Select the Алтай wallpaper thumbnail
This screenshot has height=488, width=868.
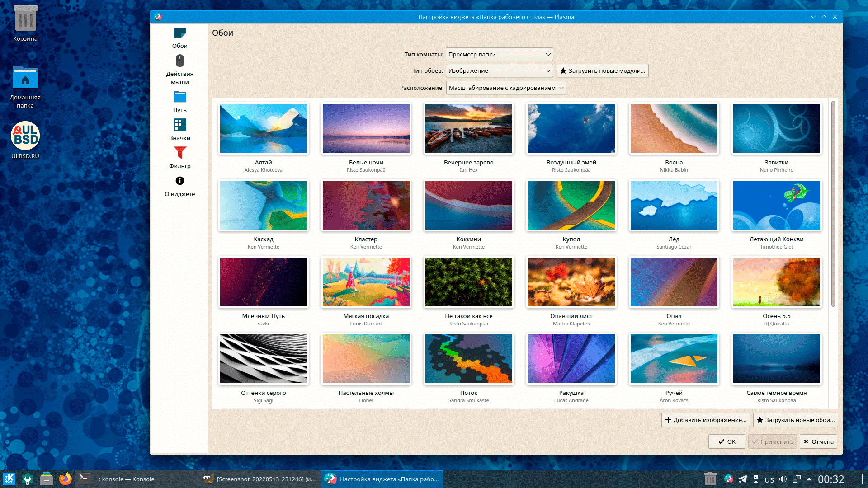(x=263, y=129)
